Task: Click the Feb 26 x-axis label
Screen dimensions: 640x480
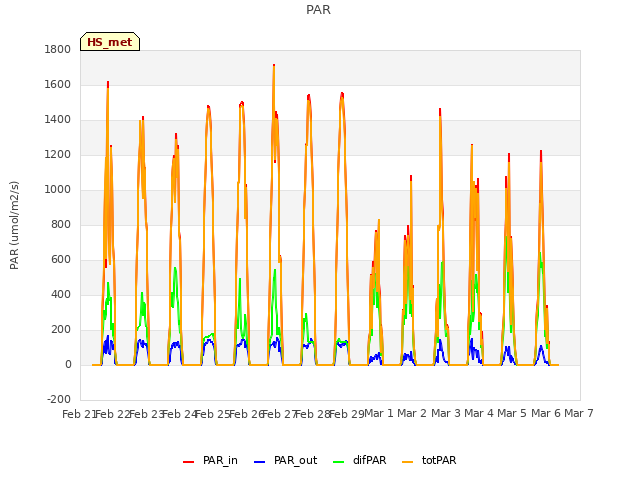Action: 246,414
